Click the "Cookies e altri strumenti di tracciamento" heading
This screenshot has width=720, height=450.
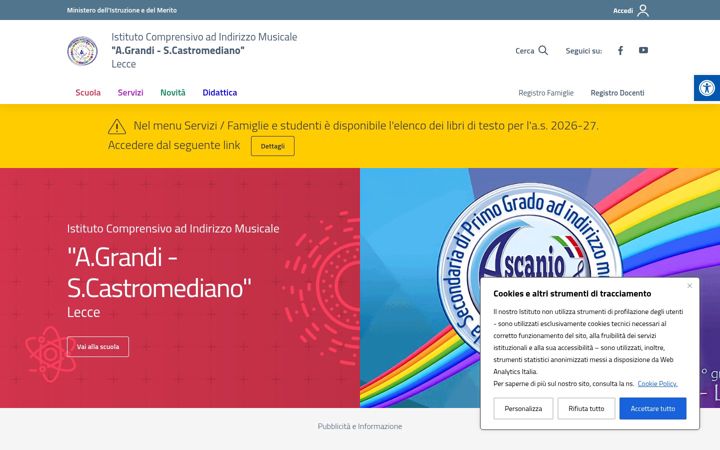(572, 293)
